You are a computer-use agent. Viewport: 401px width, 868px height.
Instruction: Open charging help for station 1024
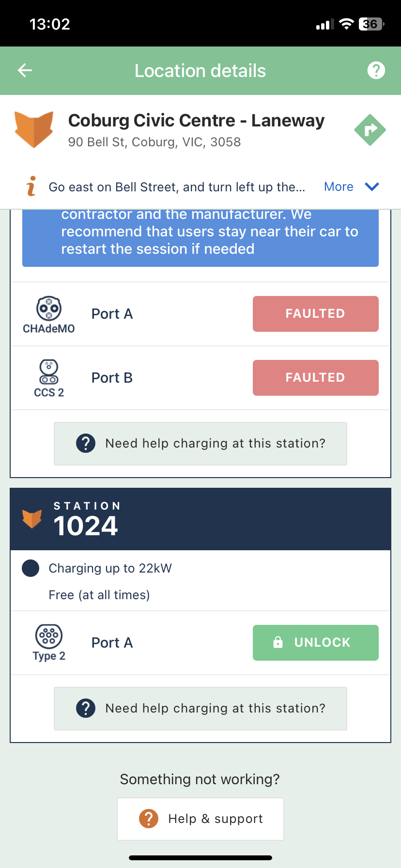pos(200,709)
